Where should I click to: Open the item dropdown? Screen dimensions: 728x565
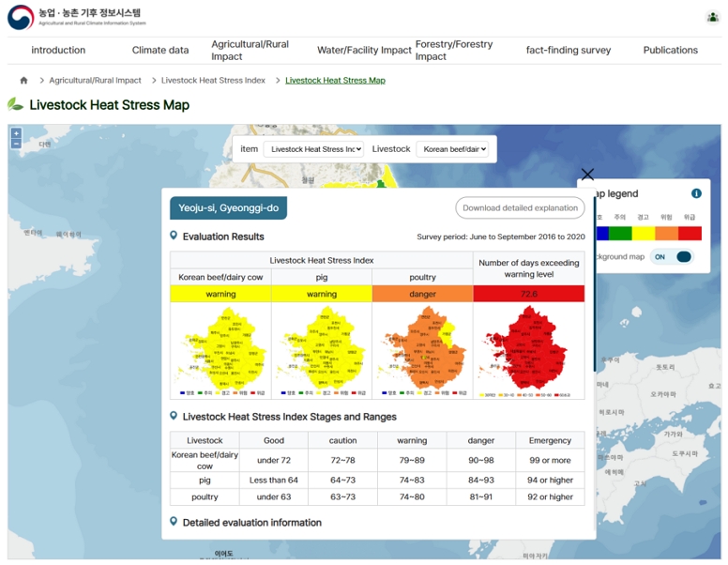[x=313, y=149]
